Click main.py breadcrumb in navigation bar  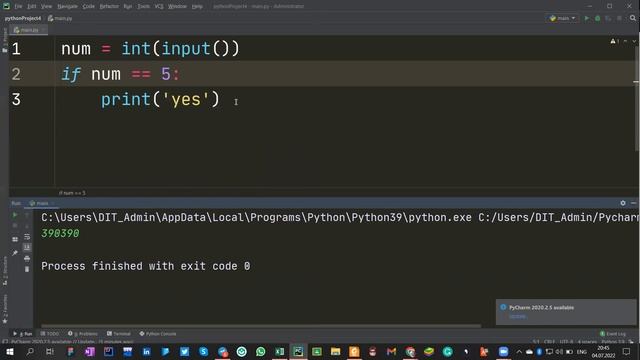(x=60, y=18)
